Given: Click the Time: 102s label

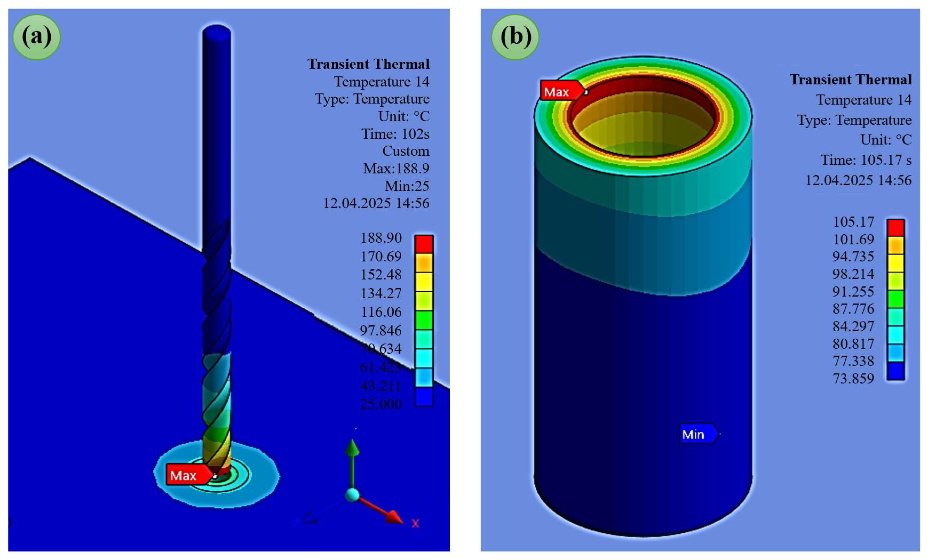Looking at the screenshot, I should click(x=395, y=134).
